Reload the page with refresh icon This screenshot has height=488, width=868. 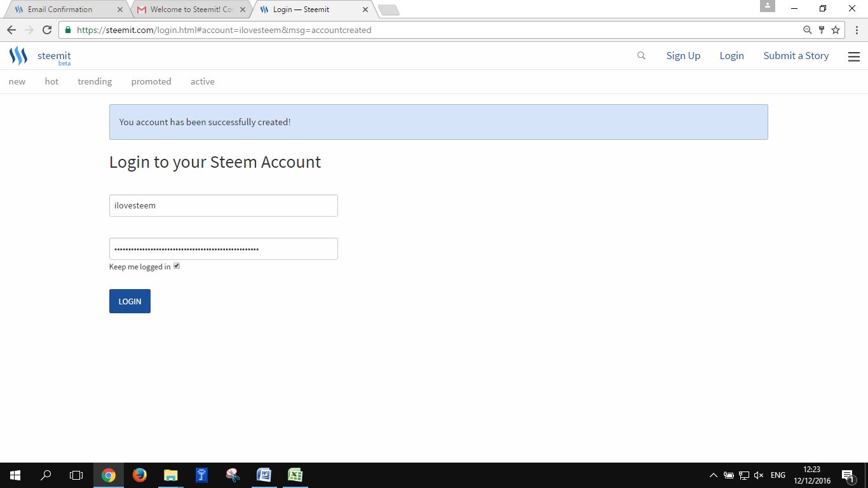tap(46, 30)
